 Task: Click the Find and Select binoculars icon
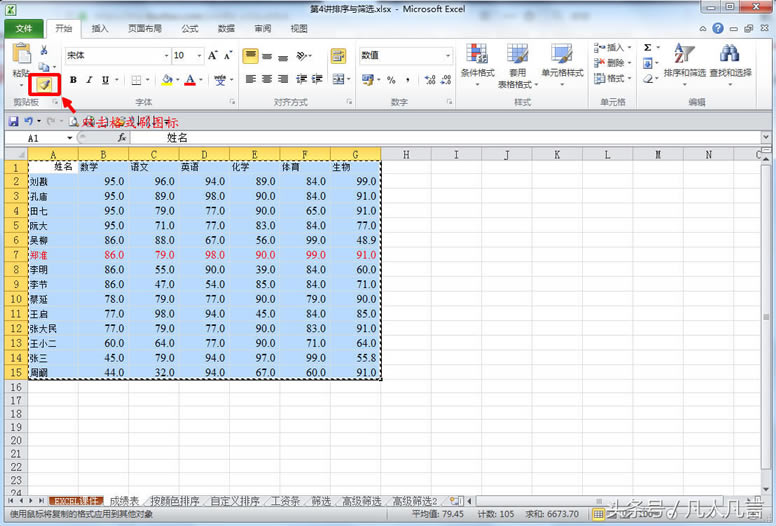pos(729,60)
